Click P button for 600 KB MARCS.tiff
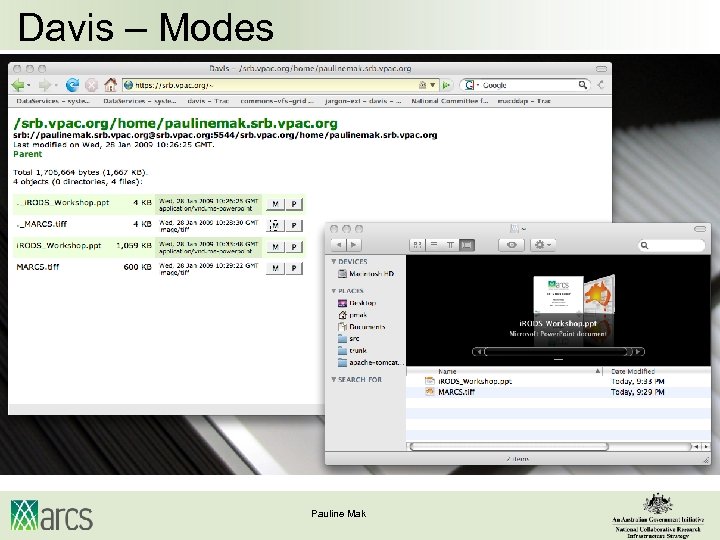Screen dimensions: 720x540 [x=294, y=268]
